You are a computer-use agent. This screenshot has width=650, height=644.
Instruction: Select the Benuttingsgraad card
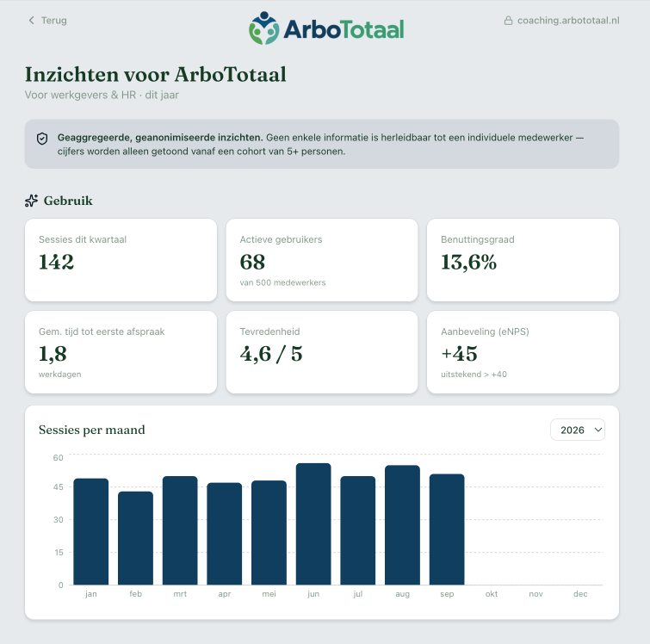(x=523, y=260)
